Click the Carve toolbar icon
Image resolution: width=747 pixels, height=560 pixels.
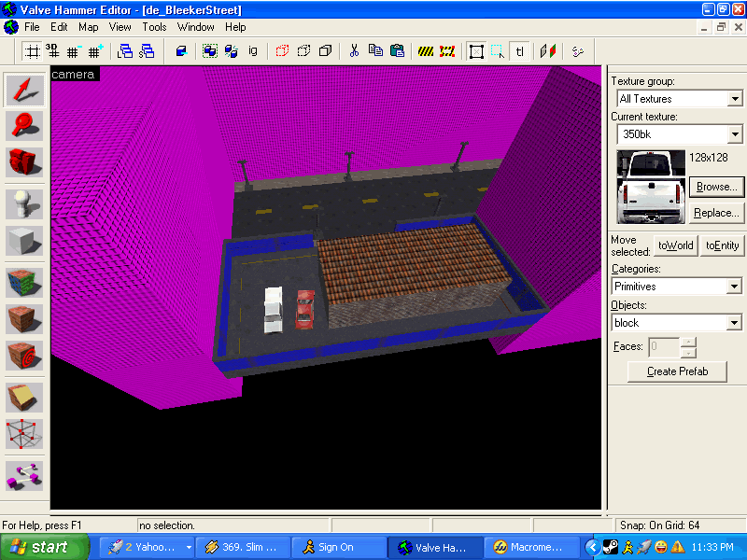point(182,51)
